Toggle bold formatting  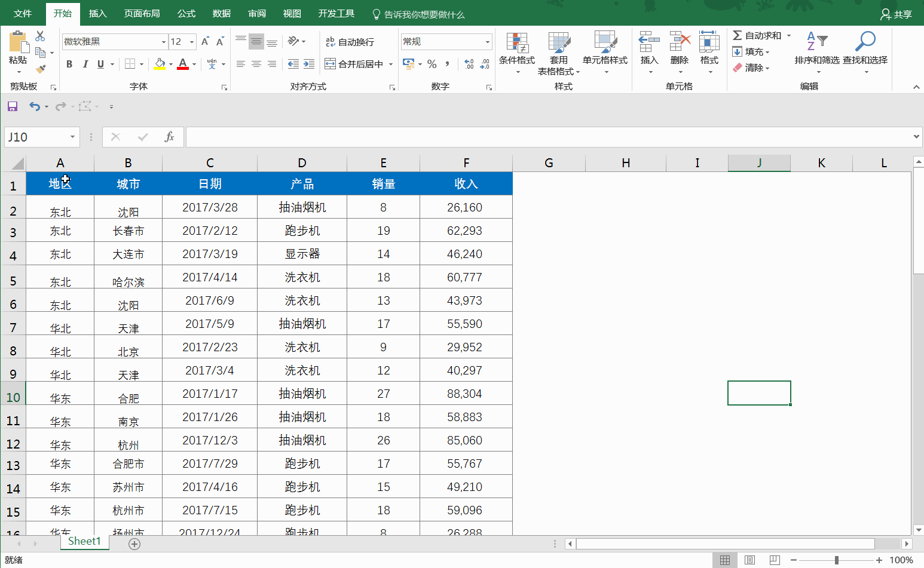(x=69, y=64)
